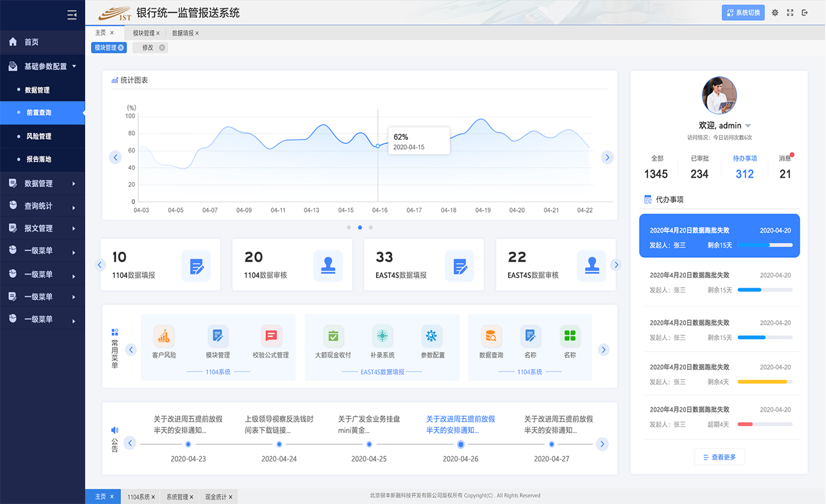Screen dimensions: 826x504
Task: Click the yellow progress bar on the 剩余4天 task
Action: [x=764, y=381]
